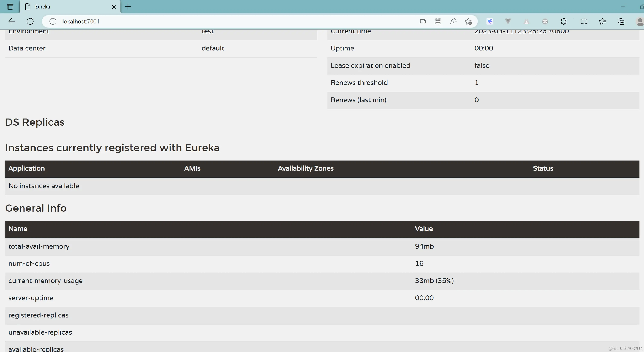Open the browser profile avatar
This screenshot has height=352, width=644.
tap(640, 22)
